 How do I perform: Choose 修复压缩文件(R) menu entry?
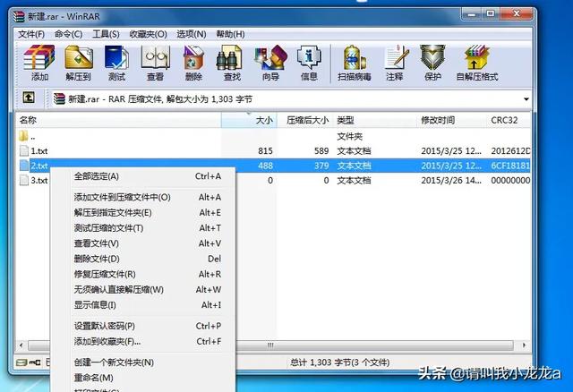click(143, 274)
